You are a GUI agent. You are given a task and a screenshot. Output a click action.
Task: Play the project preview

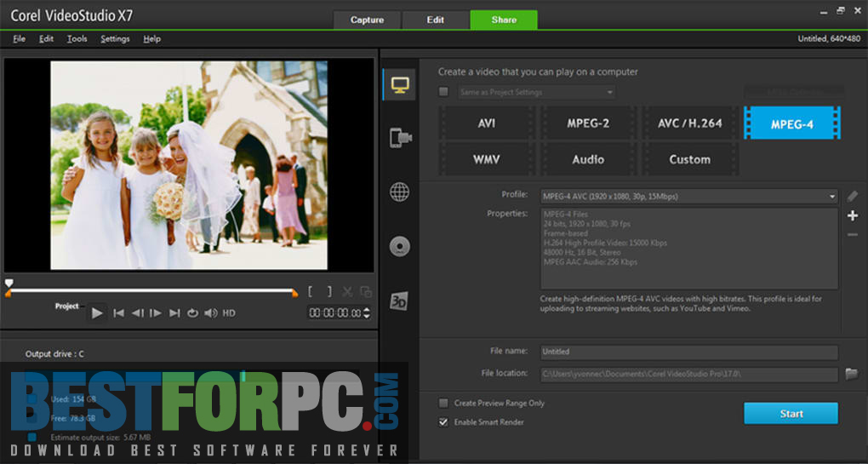click(x=97, y=313)
